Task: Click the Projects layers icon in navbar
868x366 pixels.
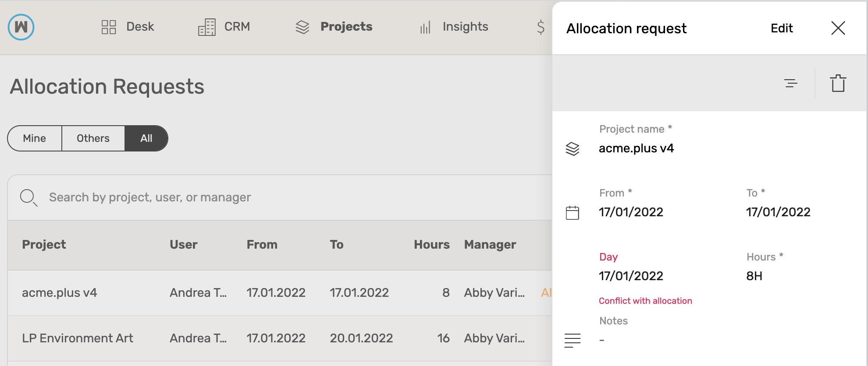Action: pos(302,27)
